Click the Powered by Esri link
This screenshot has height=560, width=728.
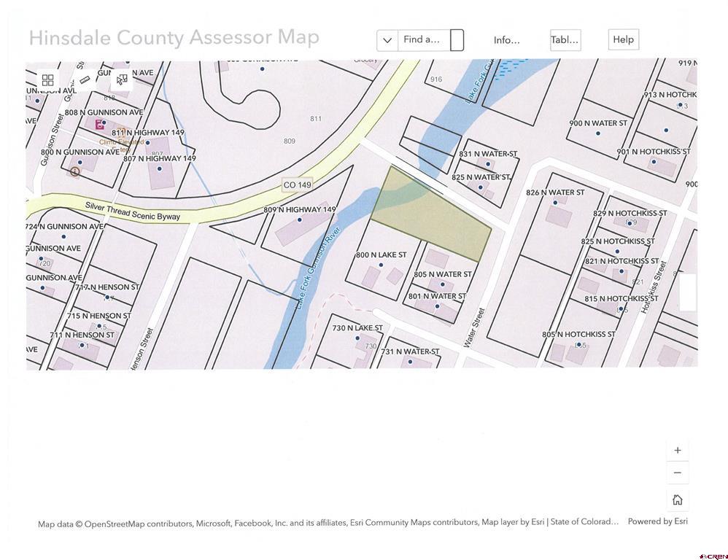point(657,521)
